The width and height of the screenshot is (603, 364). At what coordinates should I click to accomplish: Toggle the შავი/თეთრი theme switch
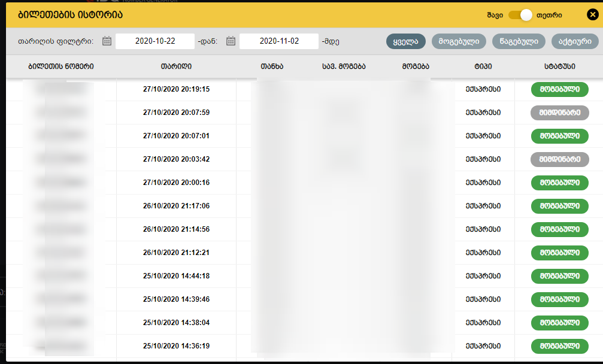coord(520,15)
